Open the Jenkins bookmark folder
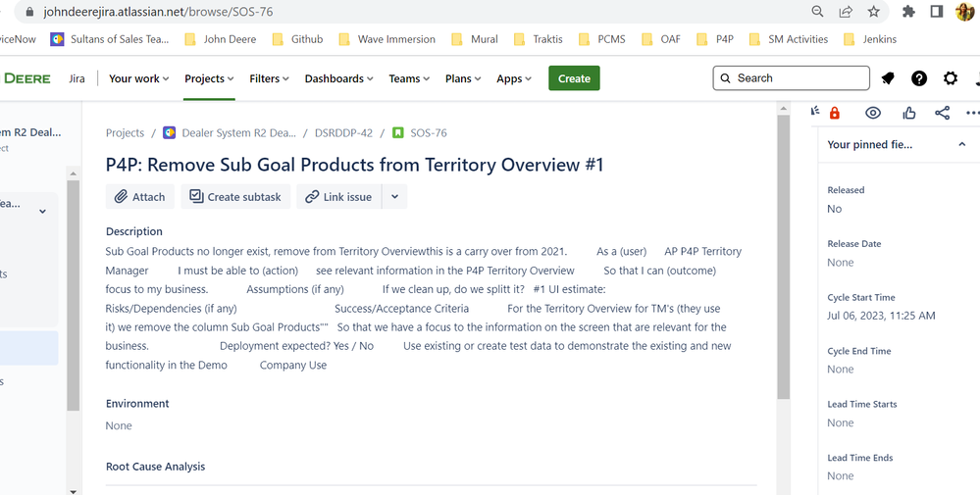980x495 pixels. pyautogui.click(x=870, y=39)
